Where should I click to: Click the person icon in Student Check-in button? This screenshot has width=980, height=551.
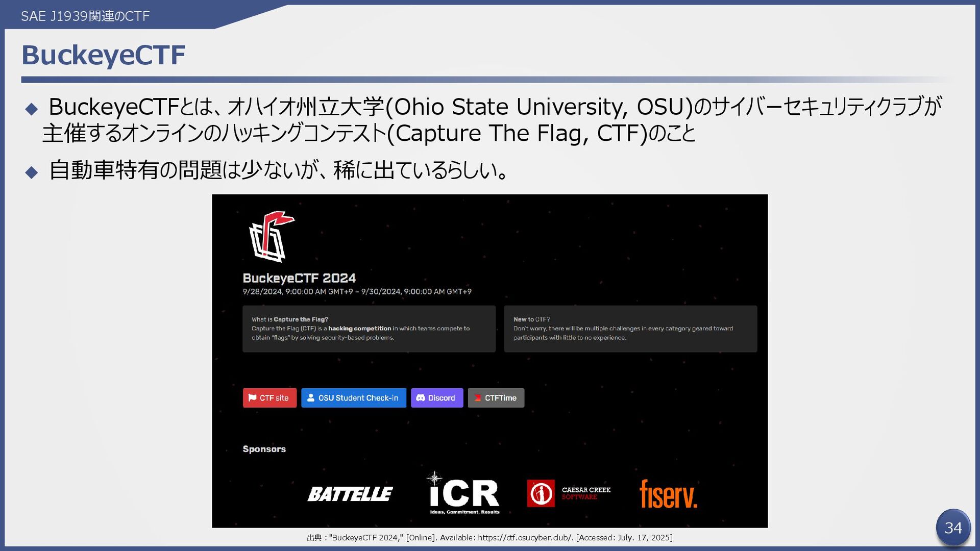point(311,398)
